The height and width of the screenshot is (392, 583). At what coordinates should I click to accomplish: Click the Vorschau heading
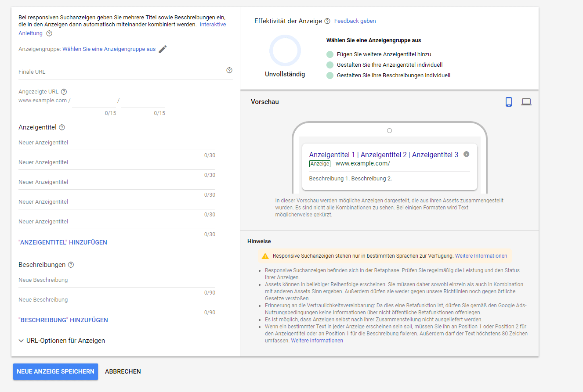265,102
